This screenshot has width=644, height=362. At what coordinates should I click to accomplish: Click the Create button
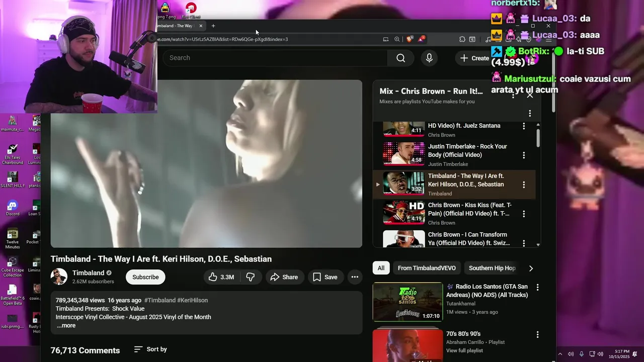[474, 58]
